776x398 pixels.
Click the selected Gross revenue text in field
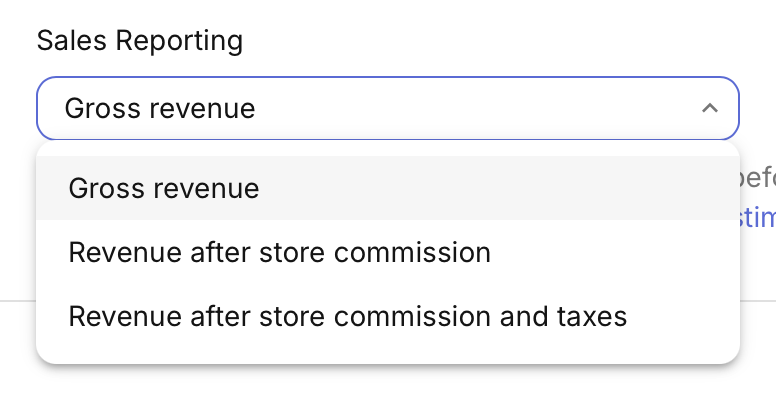[160, 108]
